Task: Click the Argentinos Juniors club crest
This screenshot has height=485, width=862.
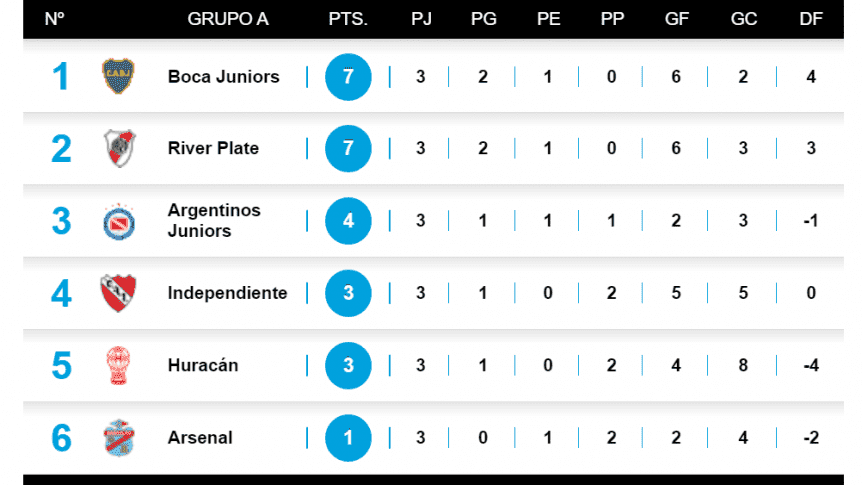Action: tap(119, 222)
